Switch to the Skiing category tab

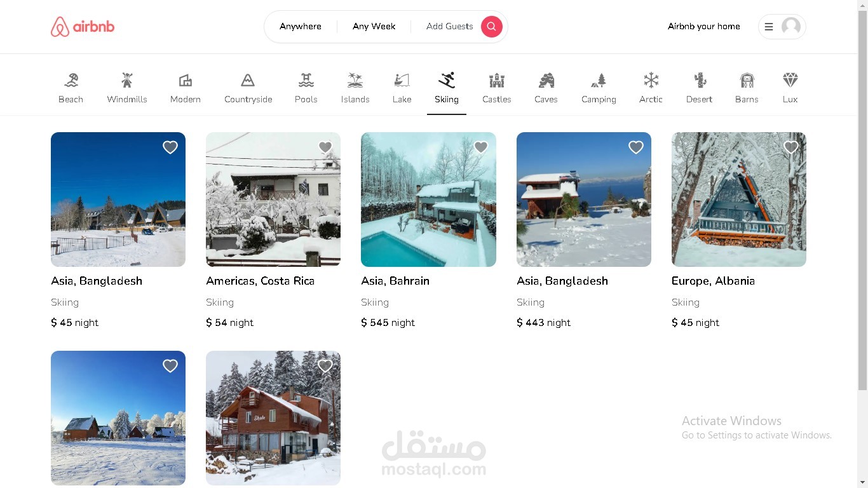(x=447, y=88)
